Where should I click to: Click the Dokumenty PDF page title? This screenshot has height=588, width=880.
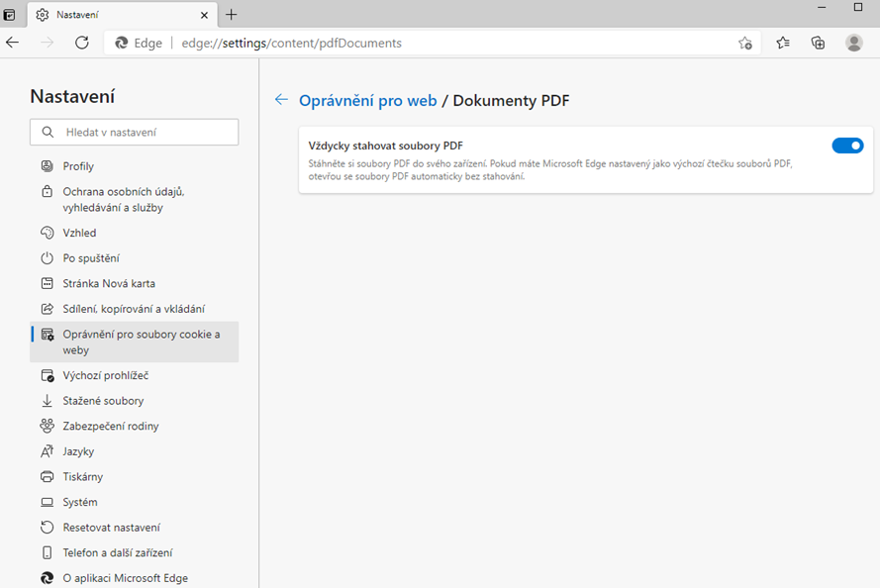pyautogui.click(x=511, y=100)
